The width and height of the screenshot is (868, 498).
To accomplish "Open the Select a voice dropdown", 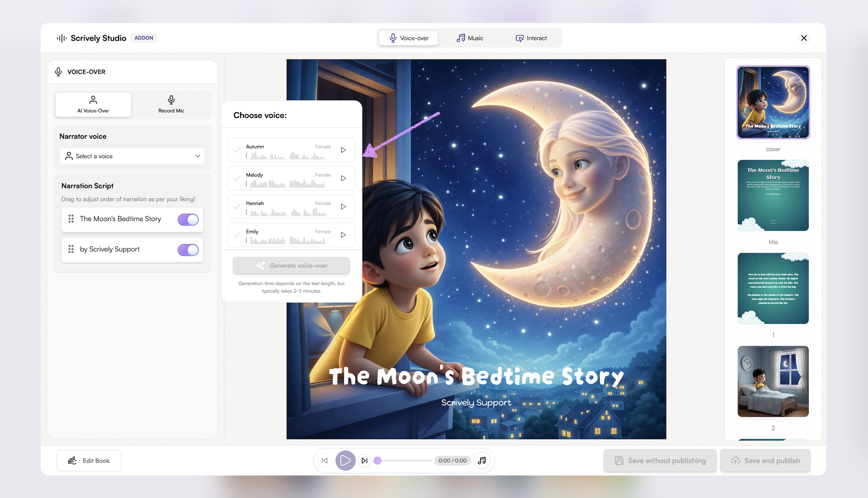I will pos(132,156).
